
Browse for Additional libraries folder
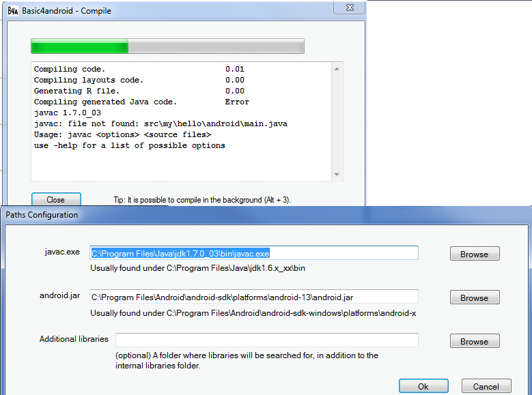pyautogui.click(x=475, y=341)
